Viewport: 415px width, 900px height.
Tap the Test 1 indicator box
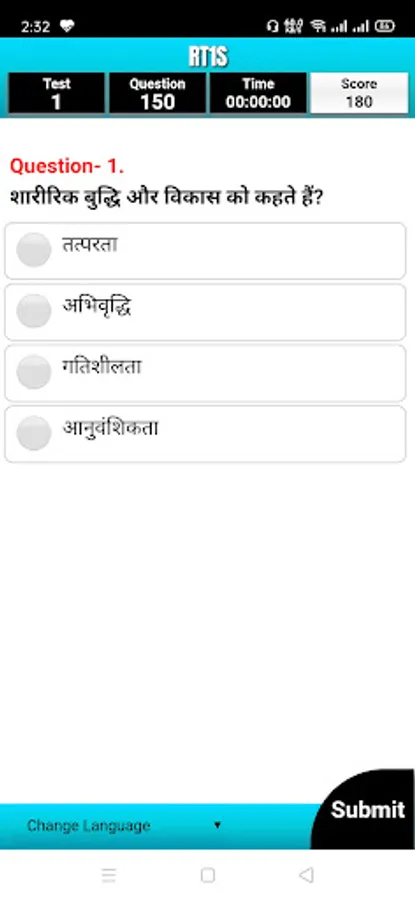[56, 93]
